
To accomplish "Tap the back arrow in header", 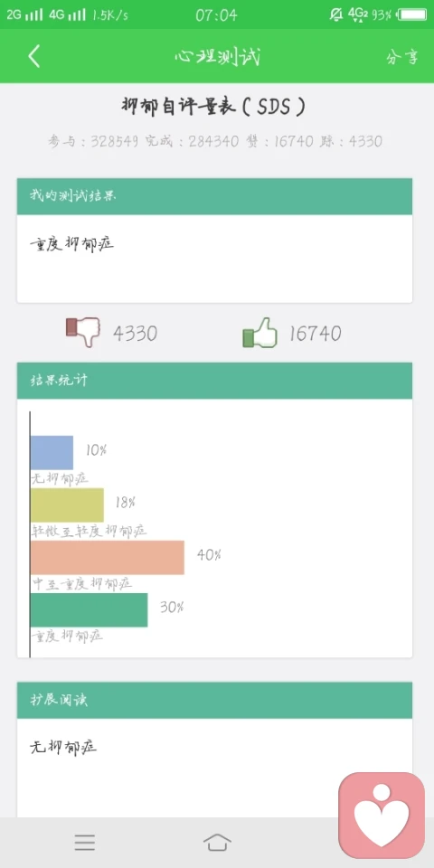I will point(34,56).
